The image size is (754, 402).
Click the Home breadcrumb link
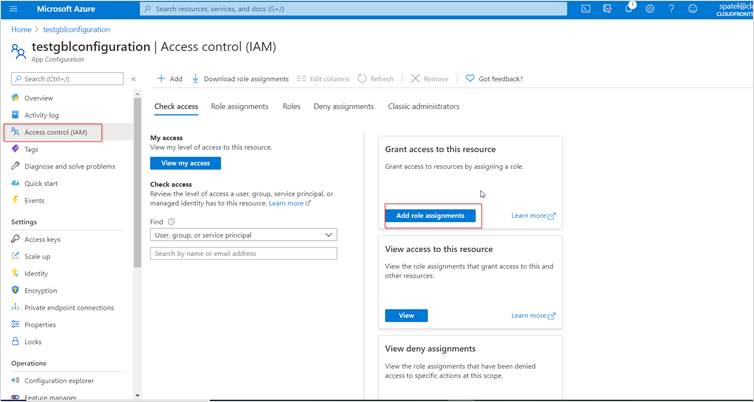tap(20, 29)
